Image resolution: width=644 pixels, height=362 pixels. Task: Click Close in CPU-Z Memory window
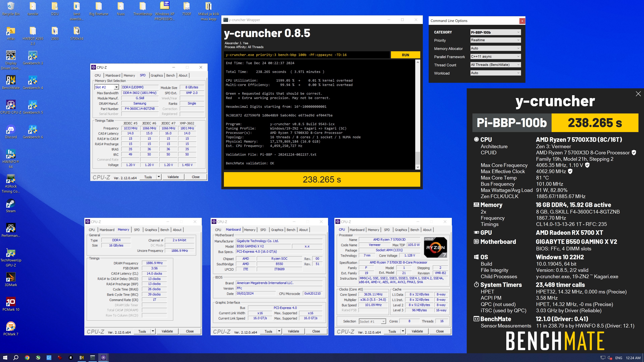190,331
